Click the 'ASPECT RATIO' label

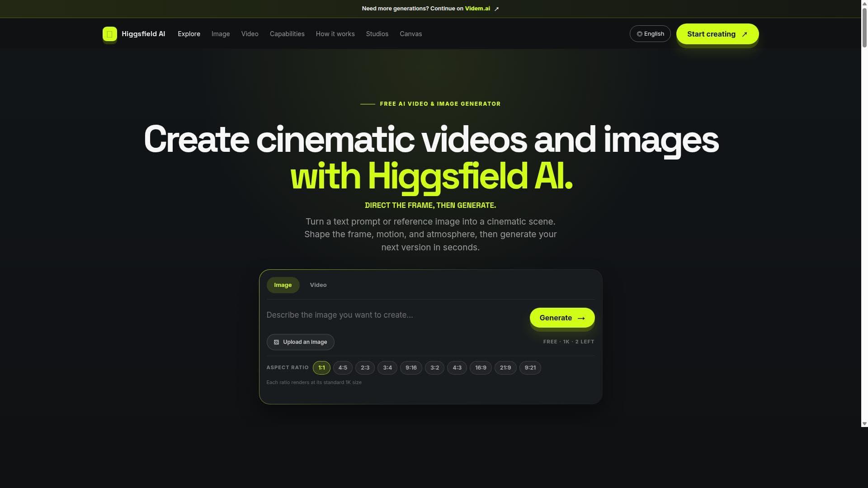288,368
